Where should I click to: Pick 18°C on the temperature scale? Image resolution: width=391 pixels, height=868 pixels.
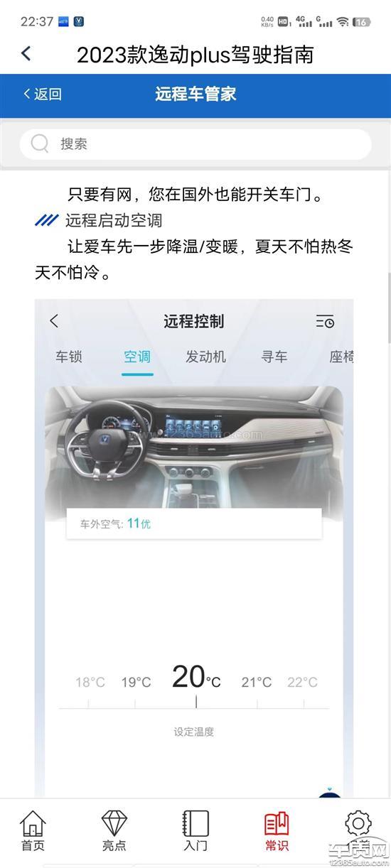pos(90,683)
